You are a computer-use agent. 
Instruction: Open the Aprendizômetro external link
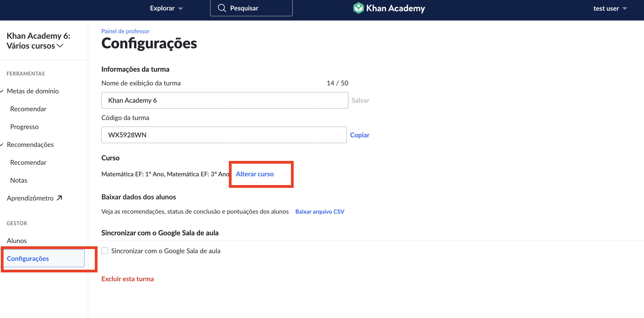tap(35, 198)
